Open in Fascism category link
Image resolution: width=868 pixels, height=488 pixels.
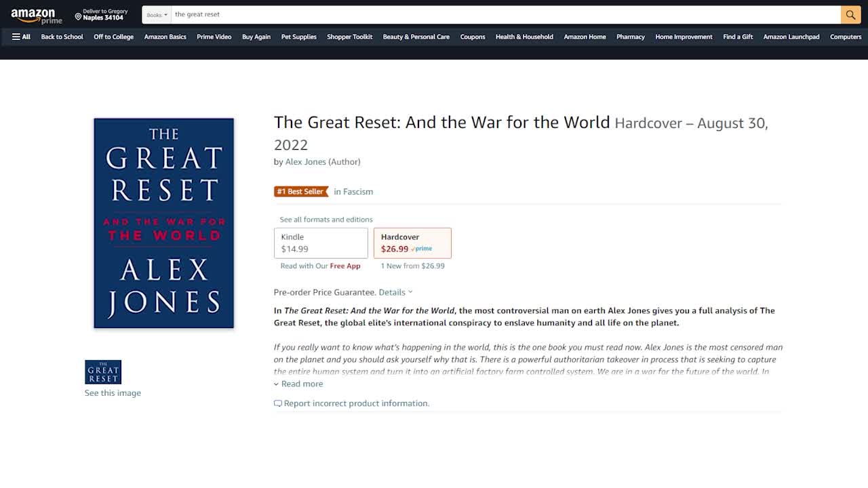pyautogui.click(x=353, y=192)
